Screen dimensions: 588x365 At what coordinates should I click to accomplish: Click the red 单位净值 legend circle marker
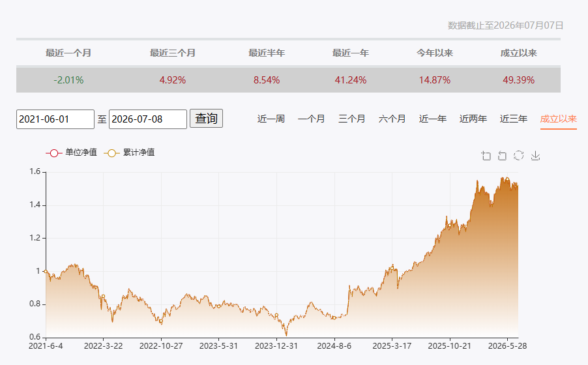point(54,153)
